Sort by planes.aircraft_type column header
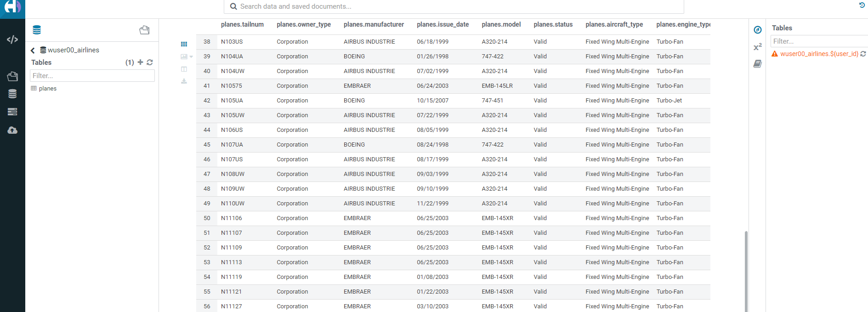 click(614, 24)
